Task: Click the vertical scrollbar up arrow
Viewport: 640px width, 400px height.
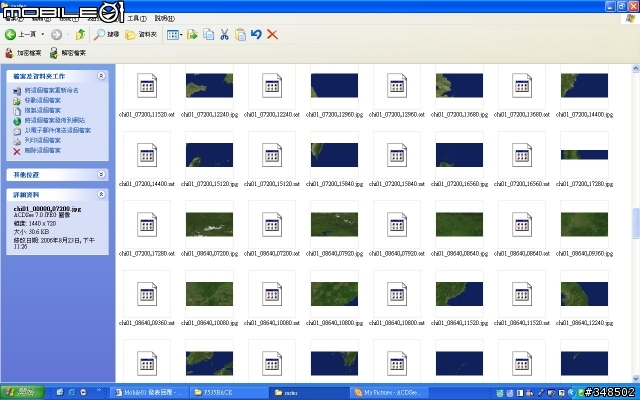Action: click(x=636, y=69)
